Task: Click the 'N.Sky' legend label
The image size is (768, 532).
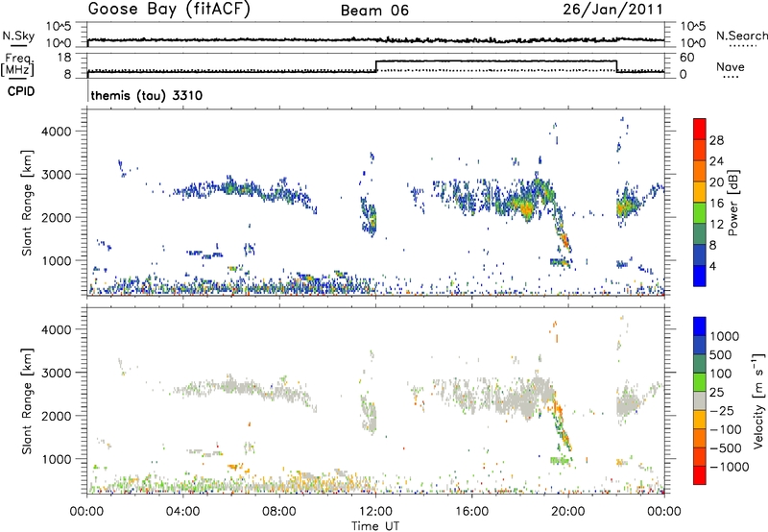Action: click(18, 36)
